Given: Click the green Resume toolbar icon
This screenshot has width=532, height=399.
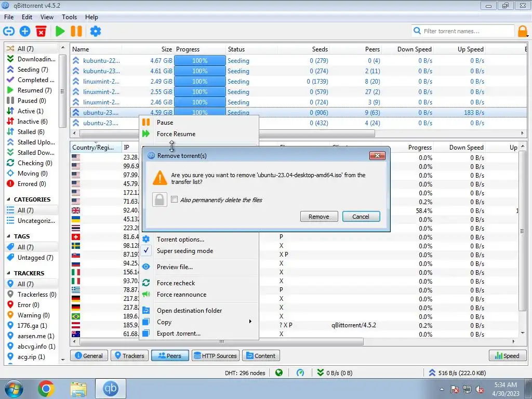Looking at the screenshot, I should [60, 31].
